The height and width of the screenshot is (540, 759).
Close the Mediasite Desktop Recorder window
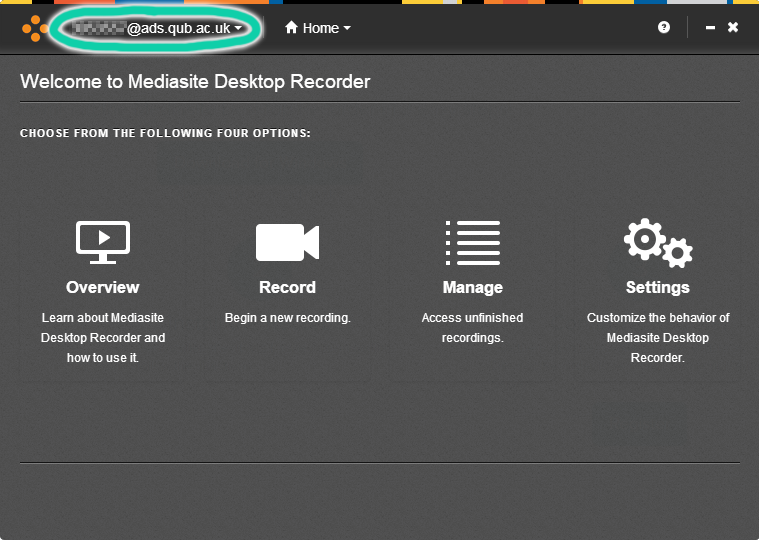(x=733, y=27)
